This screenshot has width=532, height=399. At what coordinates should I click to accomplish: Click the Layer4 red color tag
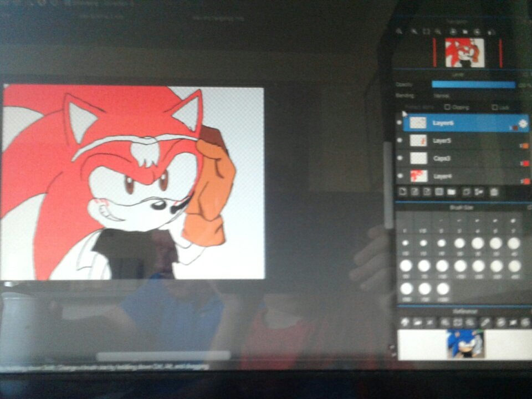click(526, 182)
